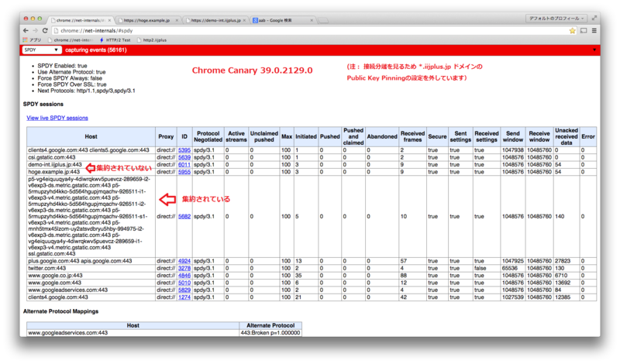
Task: Open session ID 4924 for plus.google.com
Action: pyautogui.click(x=184, y=261)
